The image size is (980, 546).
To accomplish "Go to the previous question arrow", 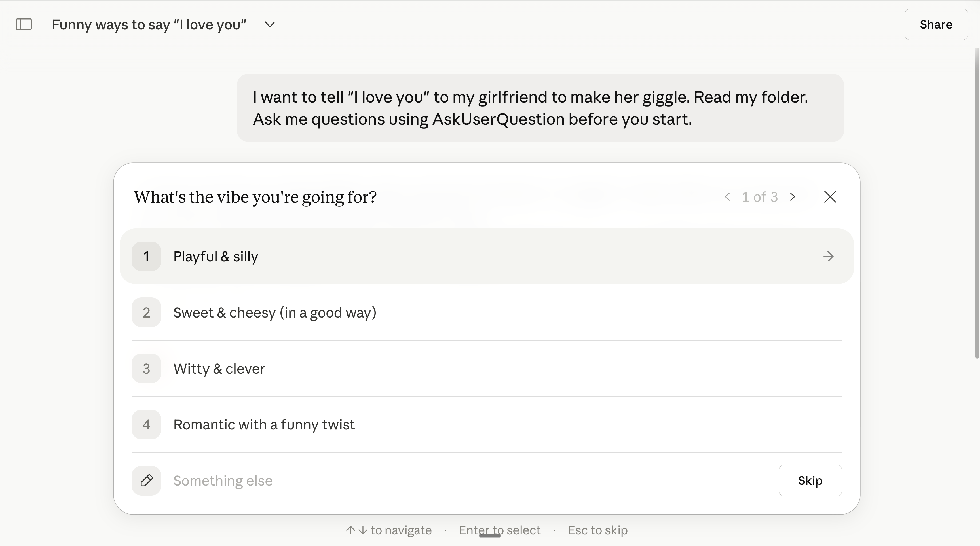I will [x=727, y=197].
